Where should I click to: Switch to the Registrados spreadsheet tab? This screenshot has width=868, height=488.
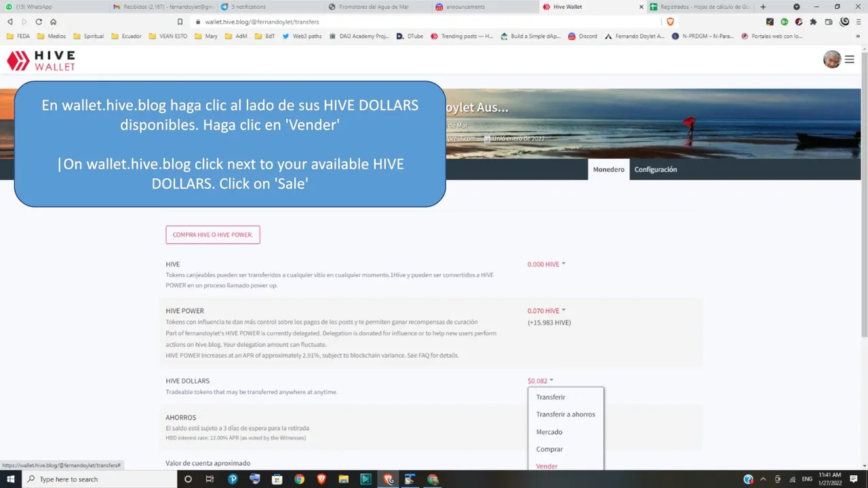coord(700,7)
